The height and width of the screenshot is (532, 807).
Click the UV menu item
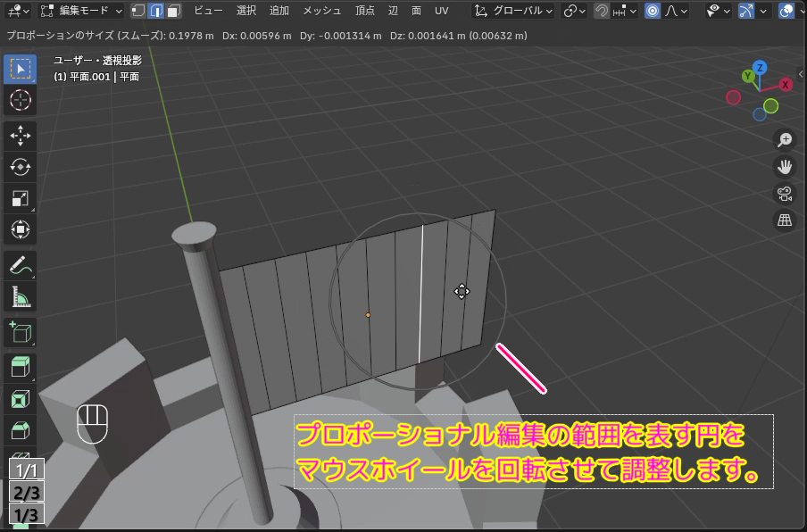coord(440,11)
